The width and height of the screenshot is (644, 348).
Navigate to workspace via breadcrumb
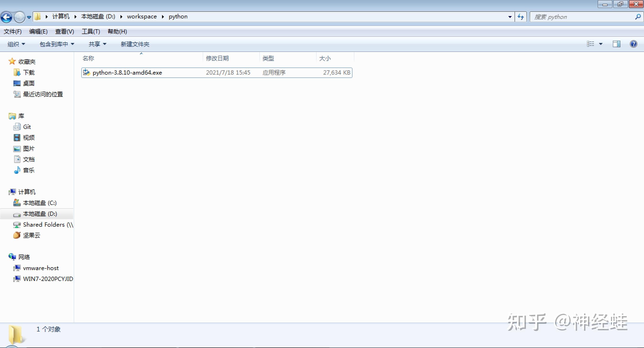coord(142,16)
